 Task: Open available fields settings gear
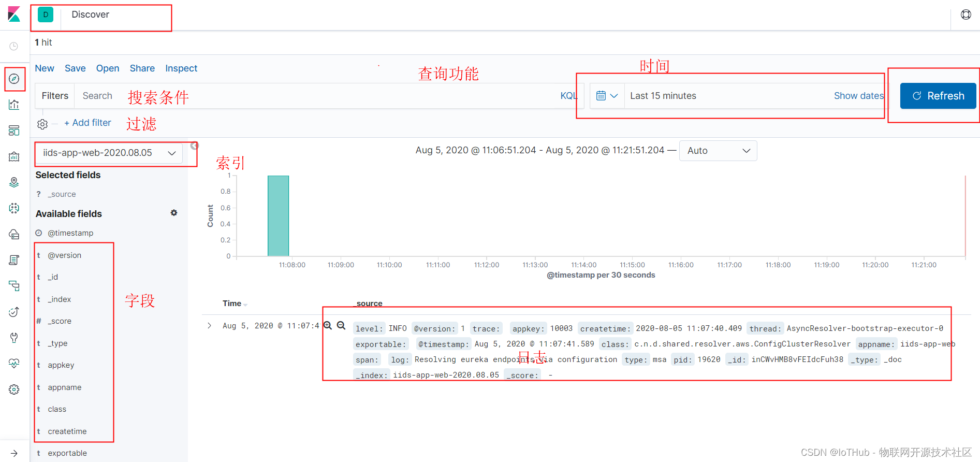pyautogui.click(x=174, y=213)
